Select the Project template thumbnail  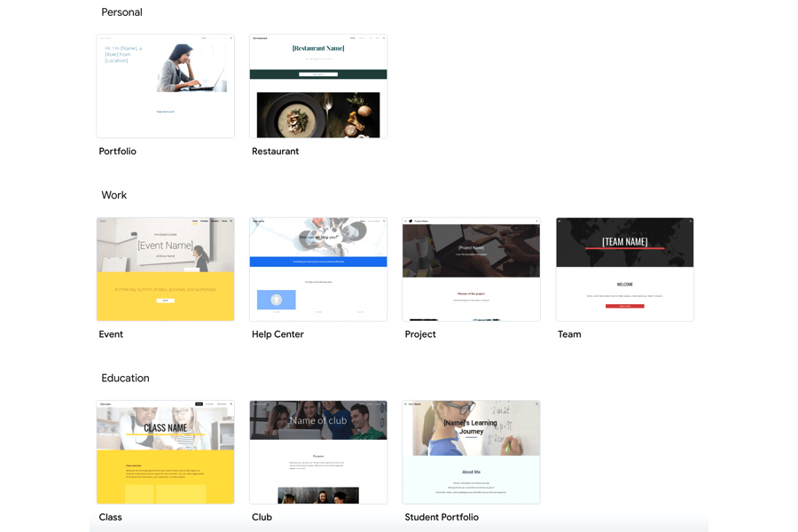[471, 270]
